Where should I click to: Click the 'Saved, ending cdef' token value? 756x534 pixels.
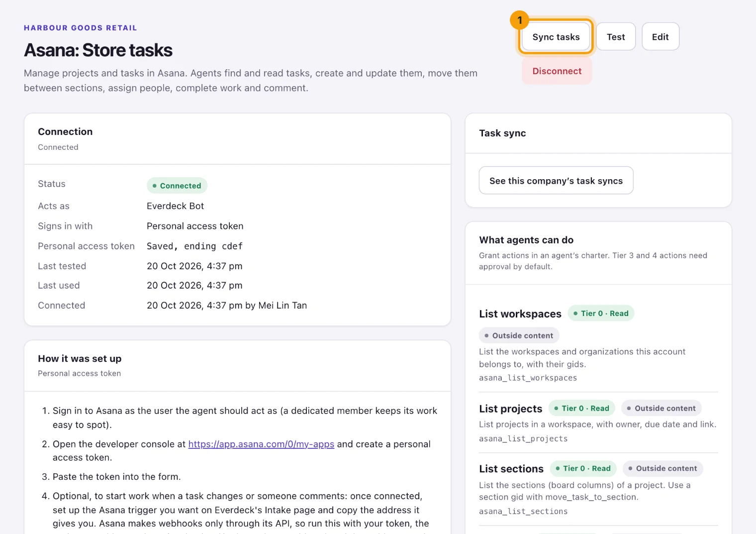pos(194,246)
